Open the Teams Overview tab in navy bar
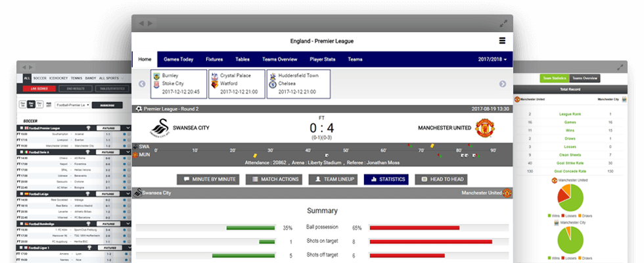644x263 pixels. point(280,60)
